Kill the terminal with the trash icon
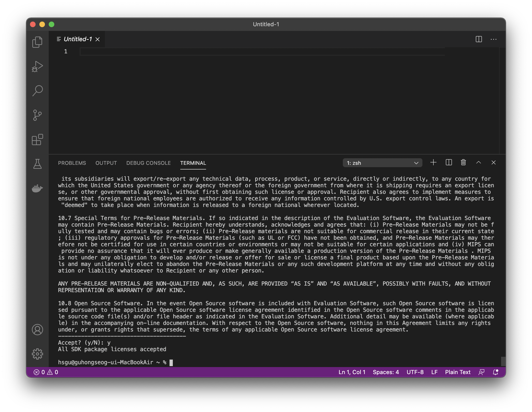This screenshot has width=532, height=412. 463,162
